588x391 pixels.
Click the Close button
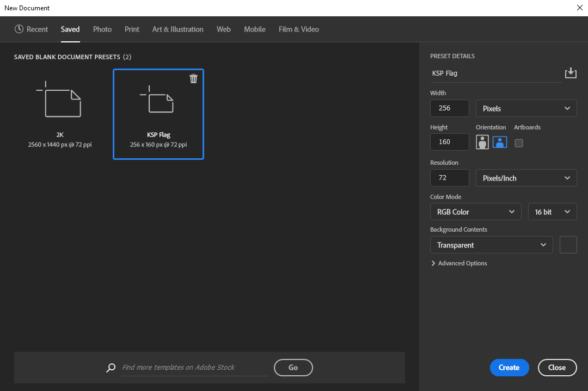point(558,368)
